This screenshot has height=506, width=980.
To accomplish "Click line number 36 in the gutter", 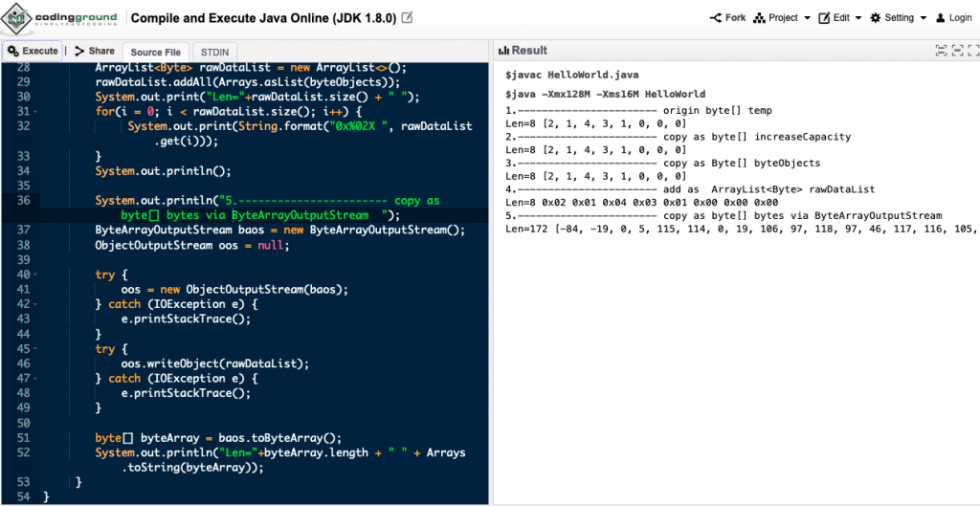I will point(23,201).
